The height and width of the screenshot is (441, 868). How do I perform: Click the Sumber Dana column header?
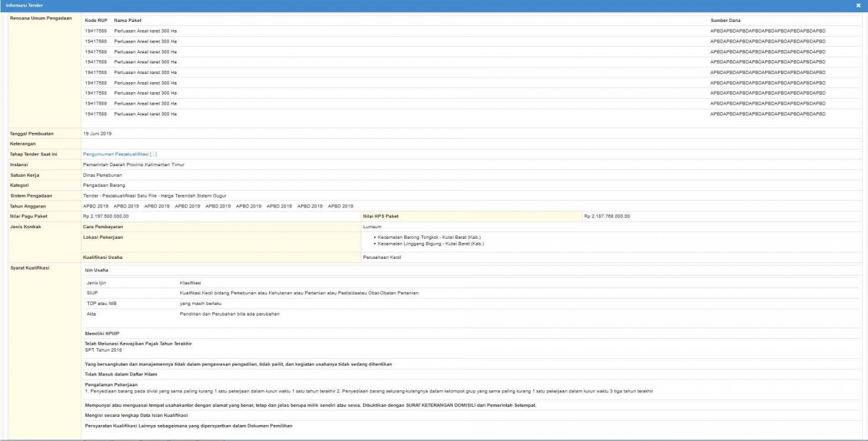click(725, 21)
